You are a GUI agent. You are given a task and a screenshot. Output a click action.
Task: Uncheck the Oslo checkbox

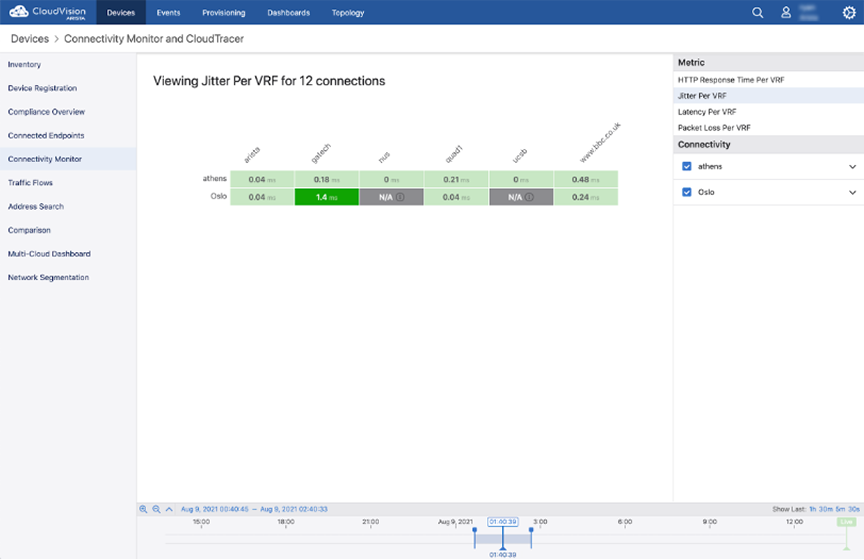(x=687, y=192)
